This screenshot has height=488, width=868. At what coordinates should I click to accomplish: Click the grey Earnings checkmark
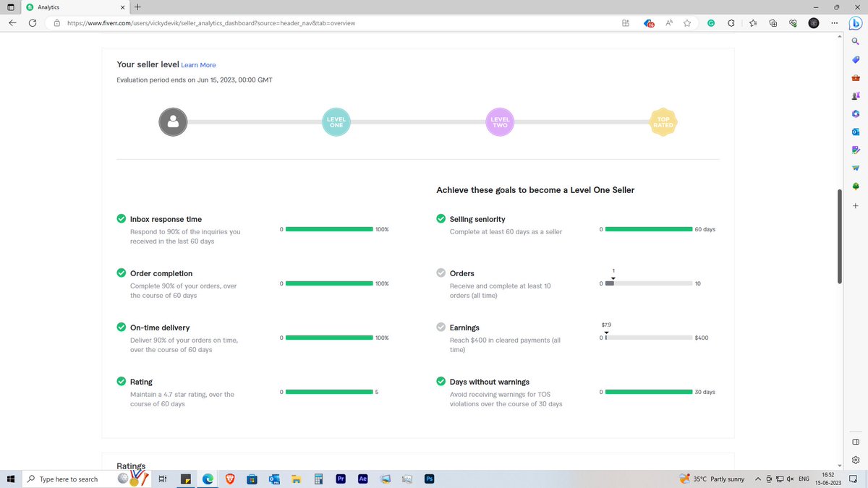pos(441,328)
